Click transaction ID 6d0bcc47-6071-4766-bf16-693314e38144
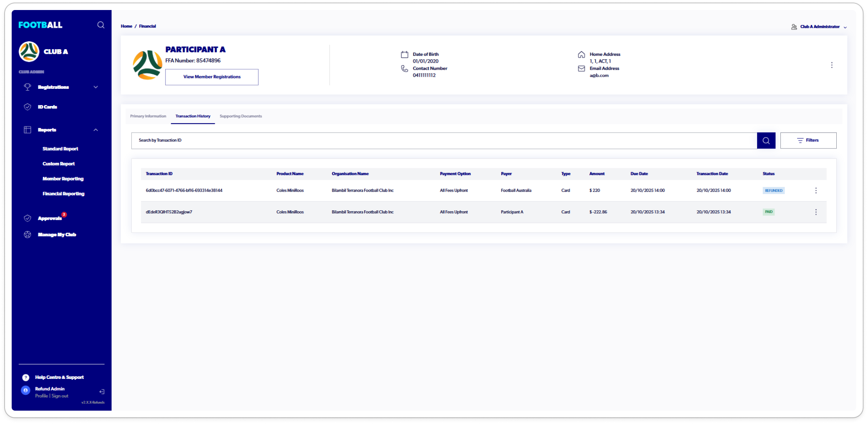The width and height of the screenshot is (868, 424). click(x=184, y=190)
